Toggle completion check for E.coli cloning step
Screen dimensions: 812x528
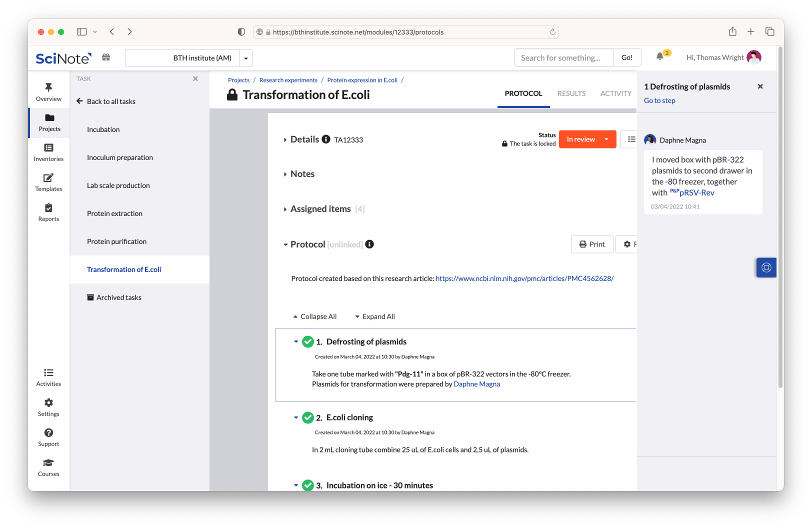point(308,417)
